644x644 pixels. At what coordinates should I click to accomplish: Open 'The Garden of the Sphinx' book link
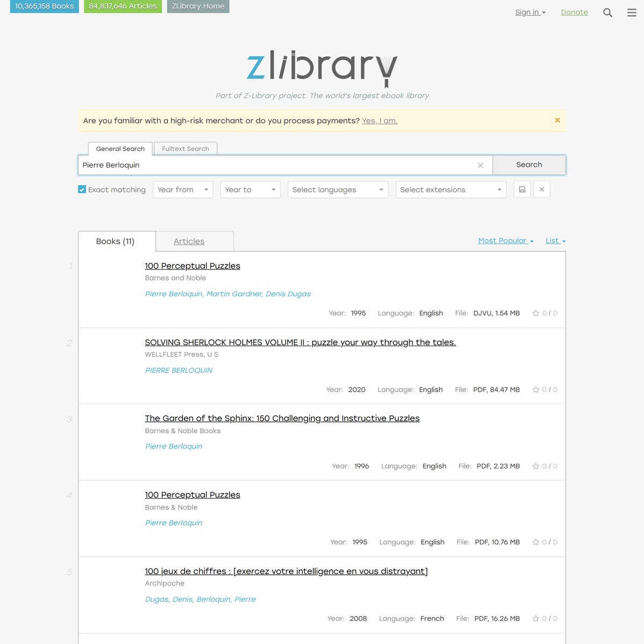click(282, 418)
